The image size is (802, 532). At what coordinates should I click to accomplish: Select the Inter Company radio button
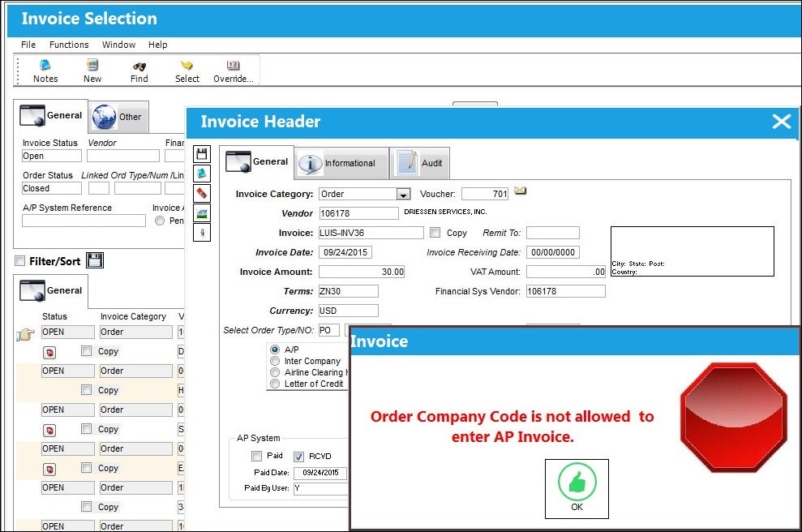275,361
